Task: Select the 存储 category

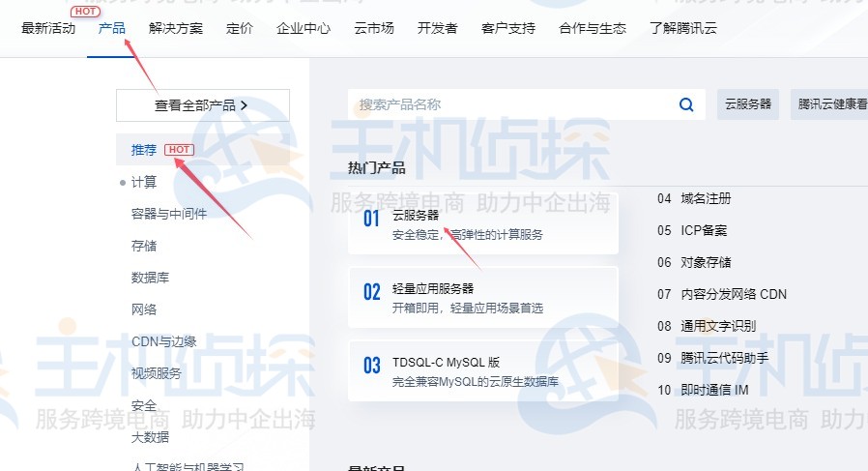Action: point(144,246)
